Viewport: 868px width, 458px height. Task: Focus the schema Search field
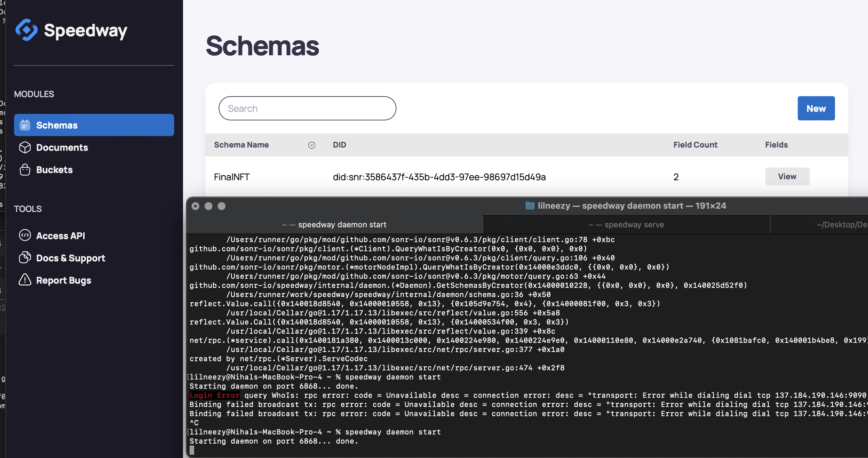307,108
